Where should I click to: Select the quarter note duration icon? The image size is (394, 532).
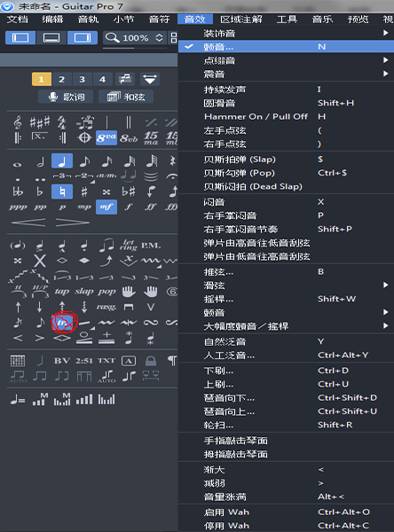62,161
